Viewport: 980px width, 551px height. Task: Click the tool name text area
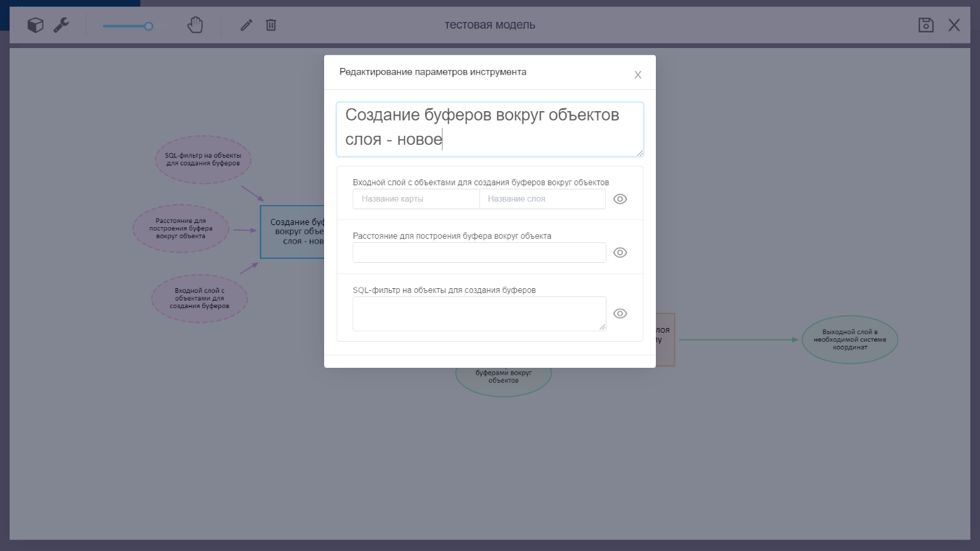coord(489,128)
